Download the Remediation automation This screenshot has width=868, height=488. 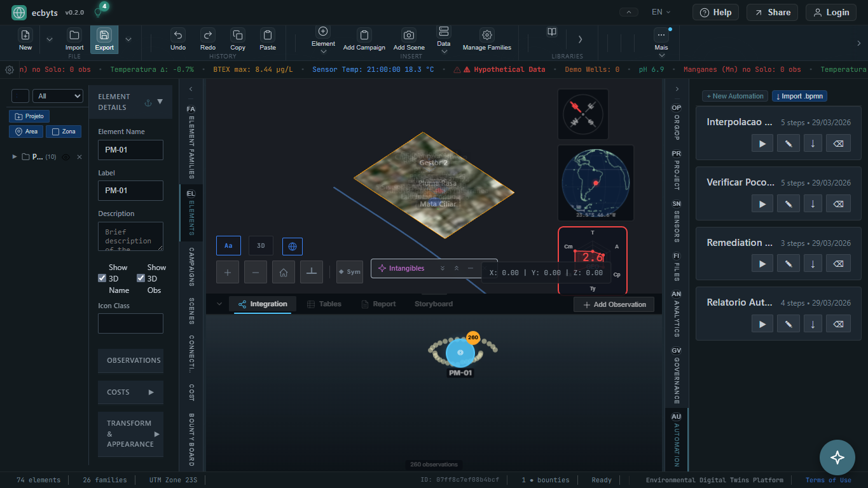click(813, 264)
